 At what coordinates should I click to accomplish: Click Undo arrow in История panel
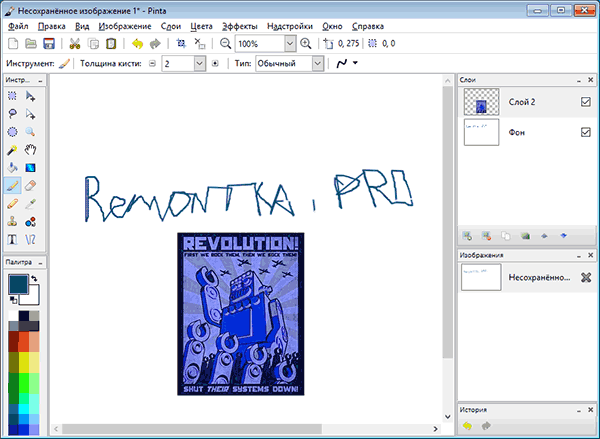467,426
